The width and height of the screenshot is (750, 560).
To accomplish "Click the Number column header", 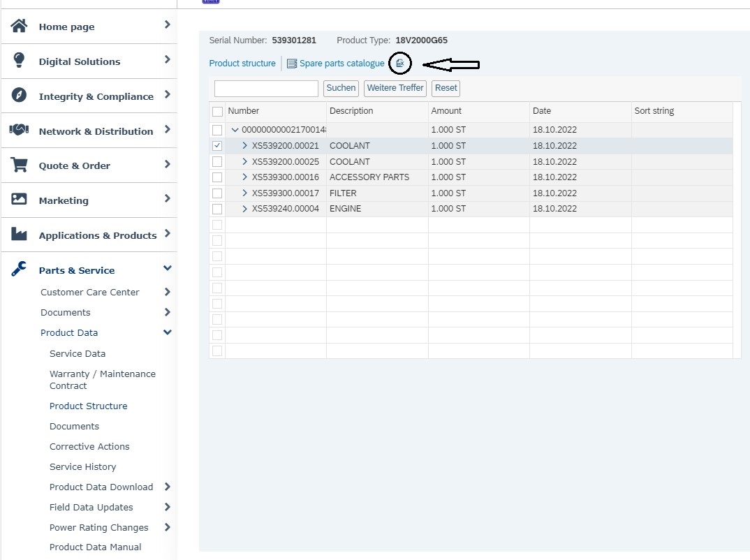I will (276, 111).
